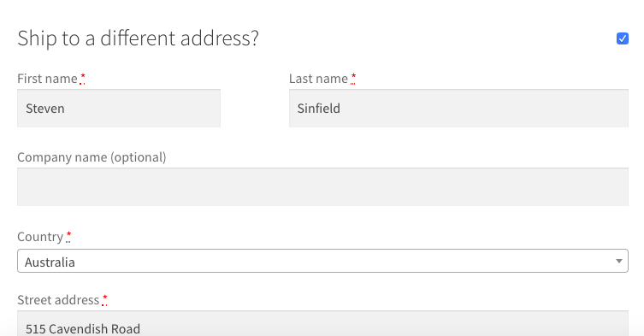Click the Country dropdown arrow triangle
This screenshot has width=644, height=336.
point(619,261)
